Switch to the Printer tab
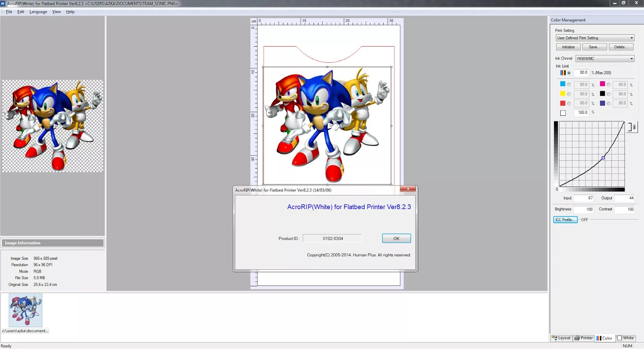Image resolution: width=644 pixels, height=349 pixels. pos(584,338)
